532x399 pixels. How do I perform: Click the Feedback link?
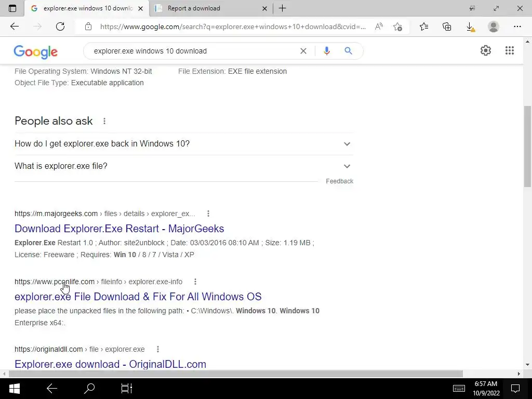[339, 181]
